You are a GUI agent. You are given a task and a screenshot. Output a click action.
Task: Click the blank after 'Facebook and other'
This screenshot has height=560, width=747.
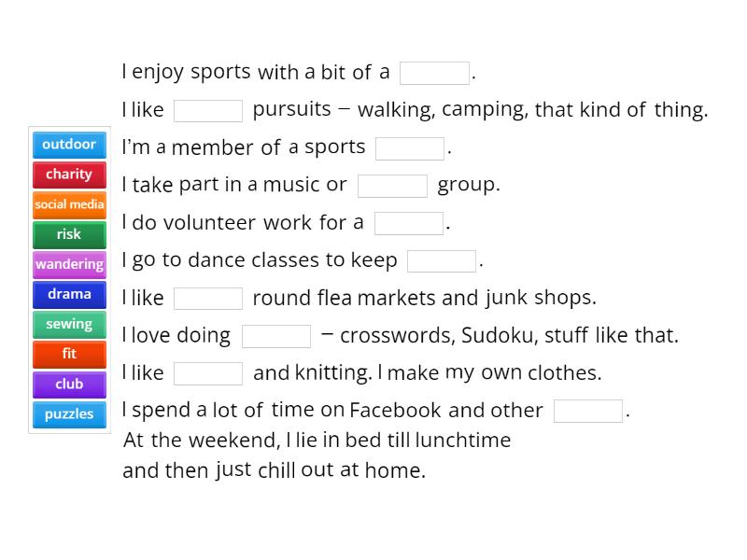(x=588, y=411)
